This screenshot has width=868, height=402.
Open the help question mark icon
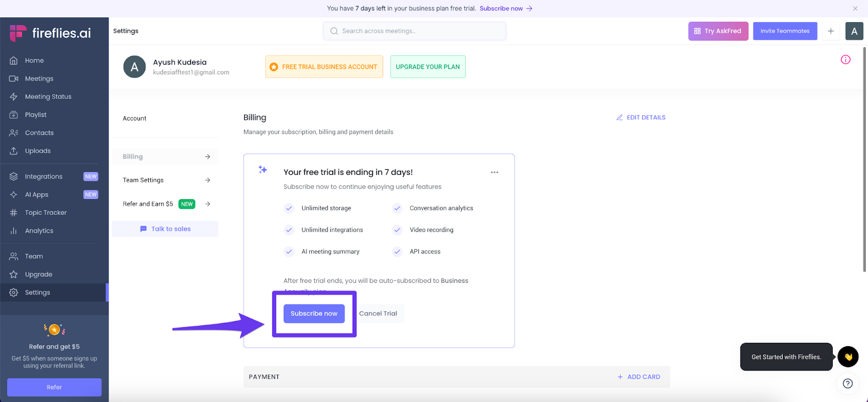(848, 384)
